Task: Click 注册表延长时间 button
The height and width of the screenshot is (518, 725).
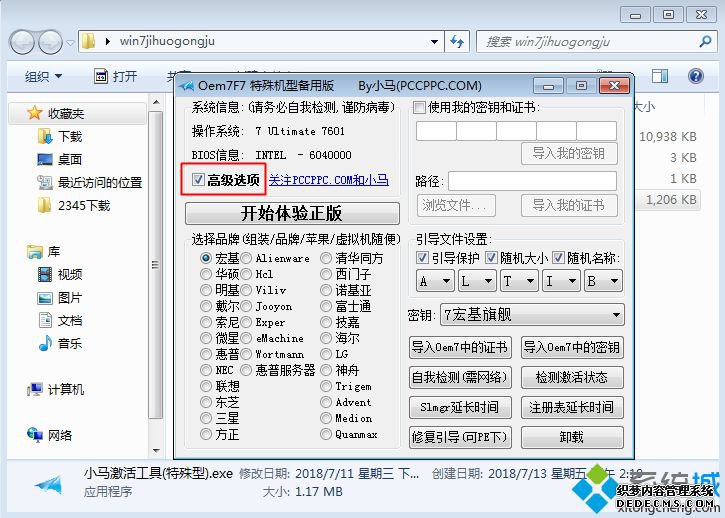Action: 572,407
